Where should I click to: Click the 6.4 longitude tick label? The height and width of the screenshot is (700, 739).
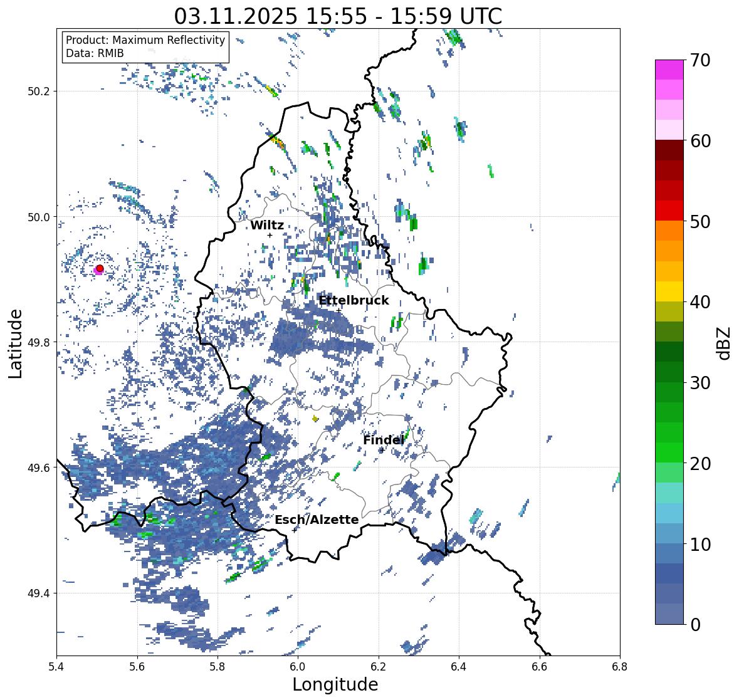459,667
